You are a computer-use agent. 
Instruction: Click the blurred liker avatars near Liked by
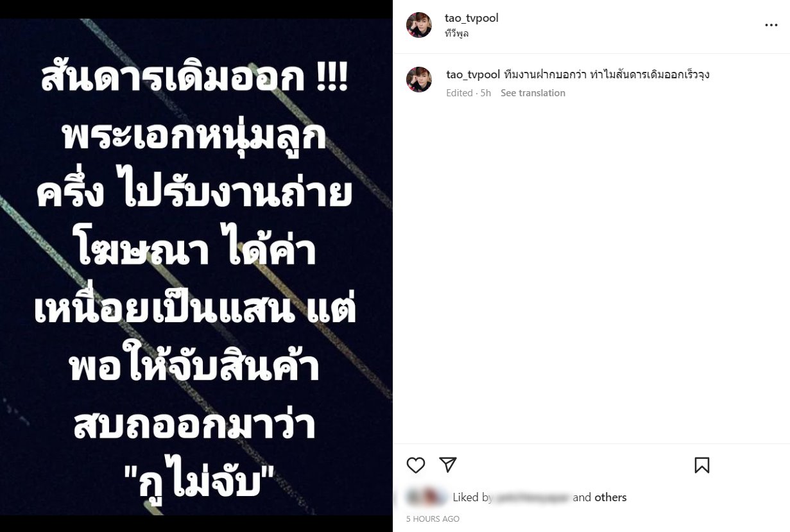(427, 497)
